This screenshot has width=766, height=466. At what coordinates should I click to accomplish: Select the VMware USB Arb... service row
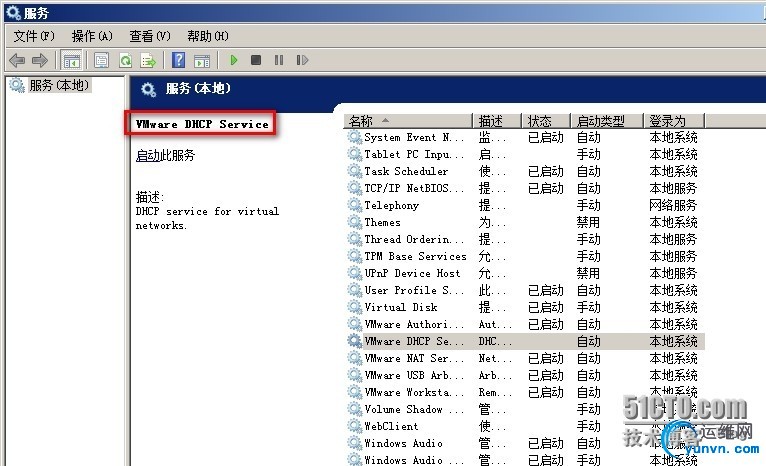pyautogui.click(x=524, y=375)
